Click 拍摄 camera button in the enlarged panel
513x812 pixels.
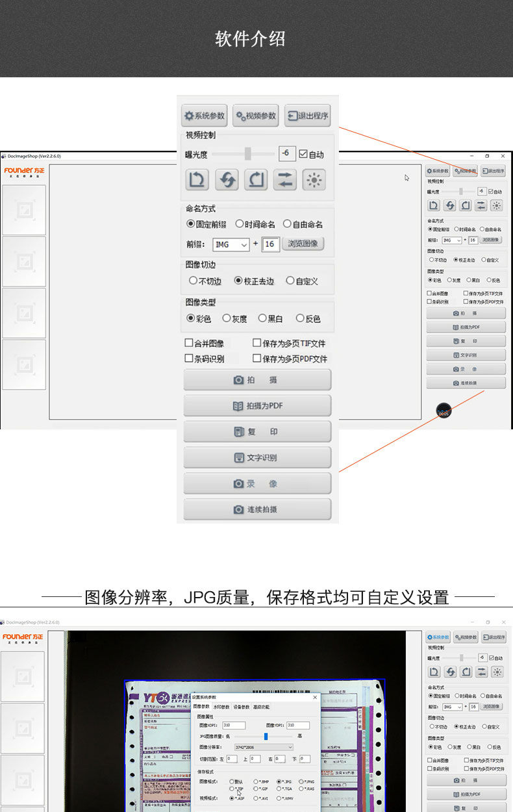pyautogui.click(x=257, y=379)
